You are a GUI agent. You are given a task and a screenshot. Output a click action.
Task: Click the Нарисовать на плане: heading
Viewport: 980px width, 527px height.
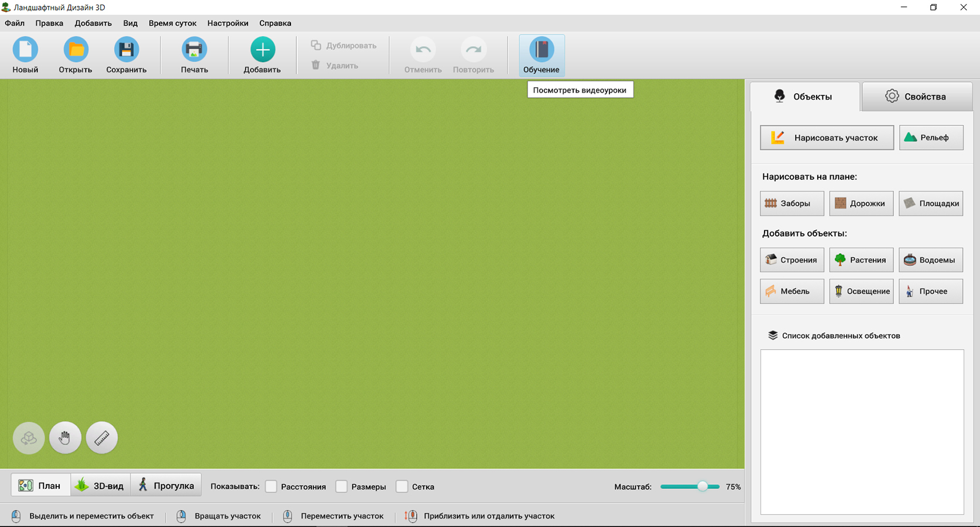click(x=810, y=176)
